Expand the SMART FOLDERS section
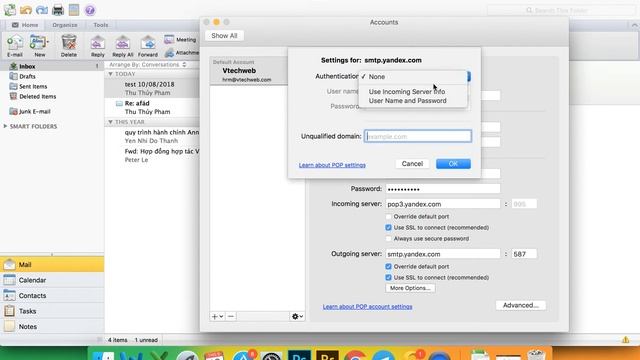Screen dimensions: 640x360 pyautogui.click(x=5, y=127)
